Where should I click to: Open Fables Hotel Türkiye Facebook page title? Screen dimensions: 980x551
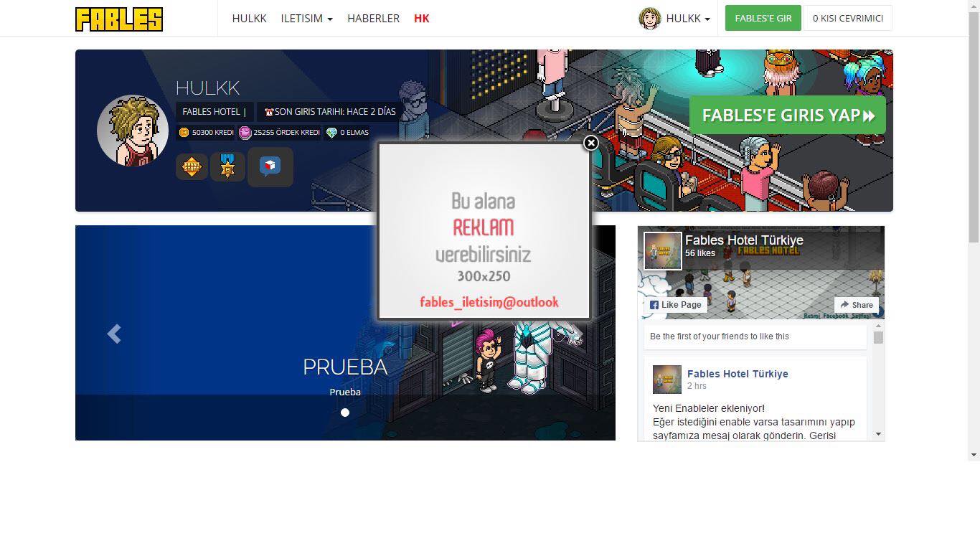pyautogui.click(x=744, y=240)
